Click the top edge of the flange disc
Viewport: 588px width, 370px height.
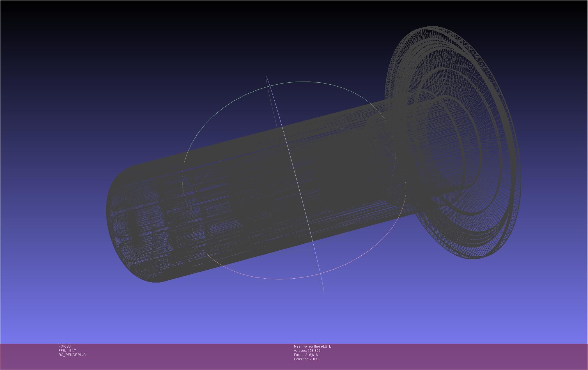[x=432, y=27]
